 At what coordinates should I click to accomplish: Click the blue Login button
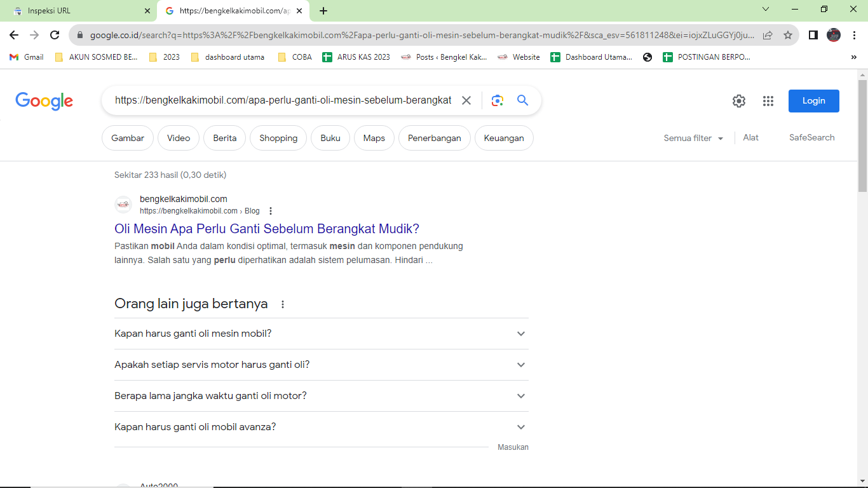pyautogui.click(x=814, y=101)
